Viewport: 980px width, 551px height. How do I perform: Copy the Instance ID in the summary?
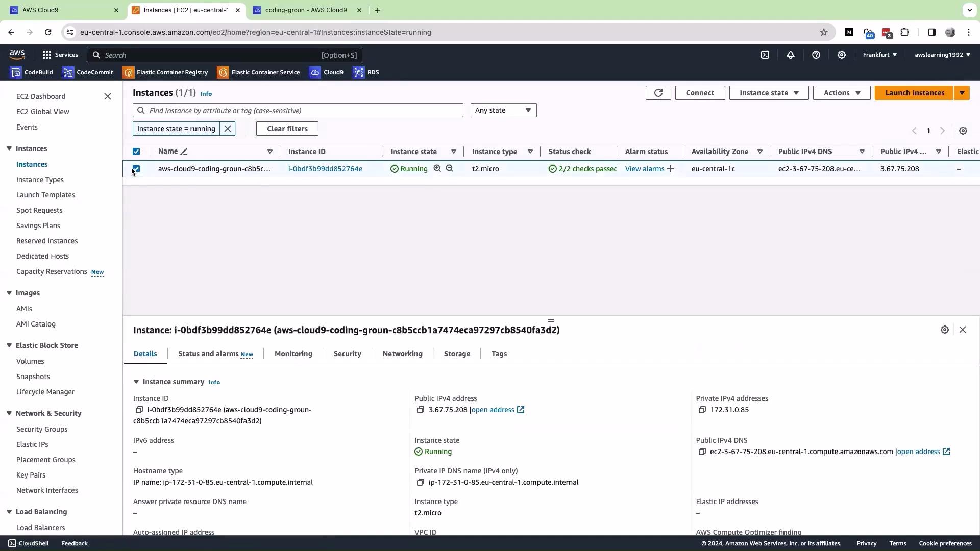(139, 410)
